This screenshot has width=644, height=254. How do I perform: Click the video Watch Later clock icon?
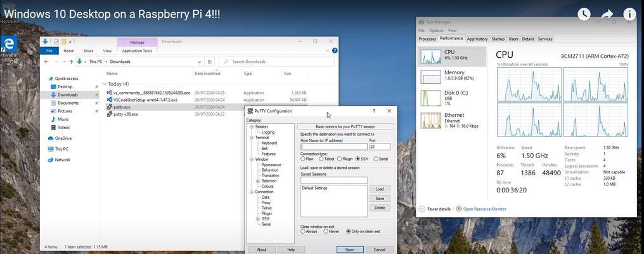pyautogui.click(x=584, y=14)
